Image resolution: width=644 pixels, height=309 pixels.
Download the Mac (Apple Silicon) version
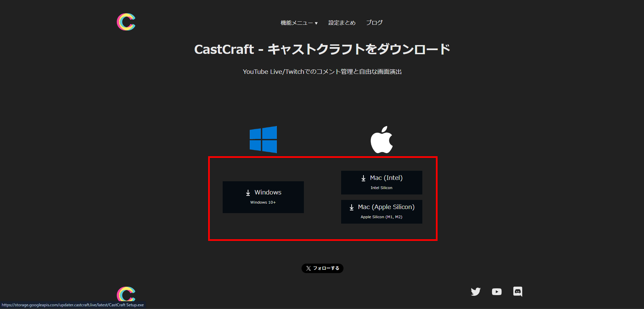[x=382, y=212]
